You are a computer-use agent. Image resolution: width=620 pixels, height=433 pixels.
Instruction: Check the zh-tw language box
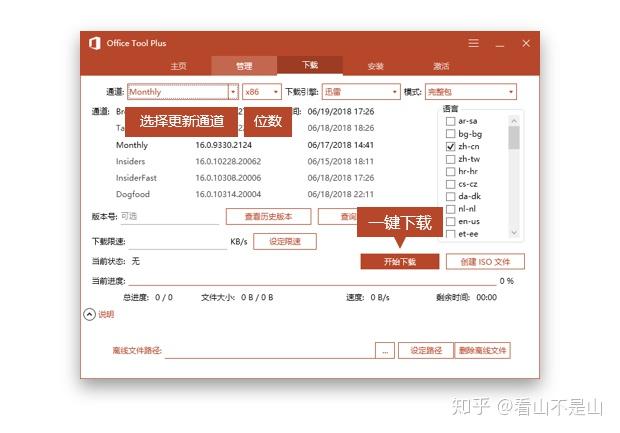click(450, 159)
